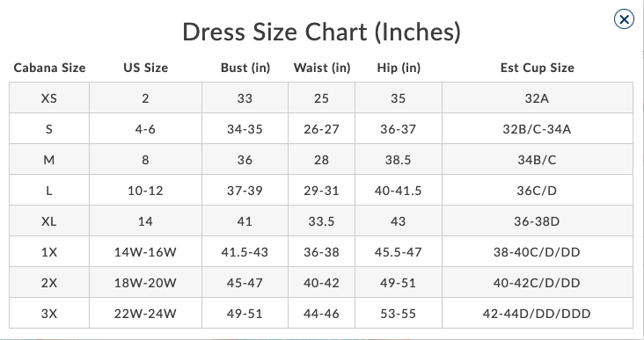Click the Waist (in) column header
644x340 pixels.
tap(322, 68)
